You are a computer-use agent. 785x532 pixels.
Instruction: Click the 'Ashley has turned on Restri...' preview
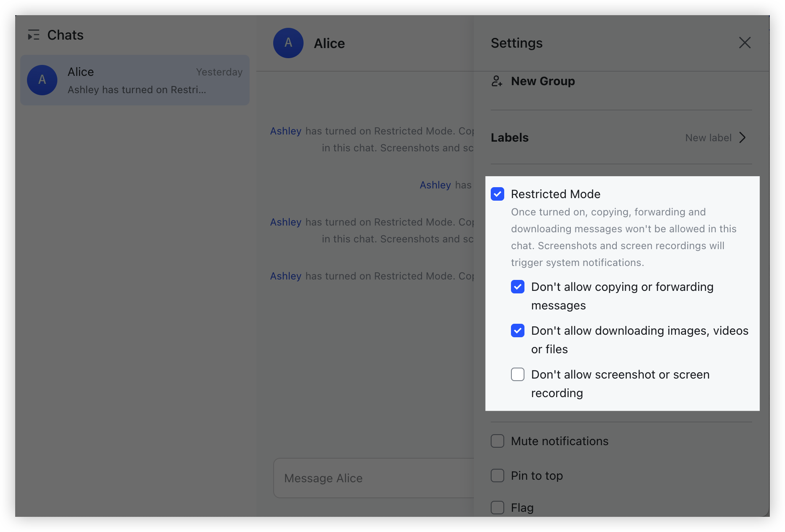coord(137,90)
